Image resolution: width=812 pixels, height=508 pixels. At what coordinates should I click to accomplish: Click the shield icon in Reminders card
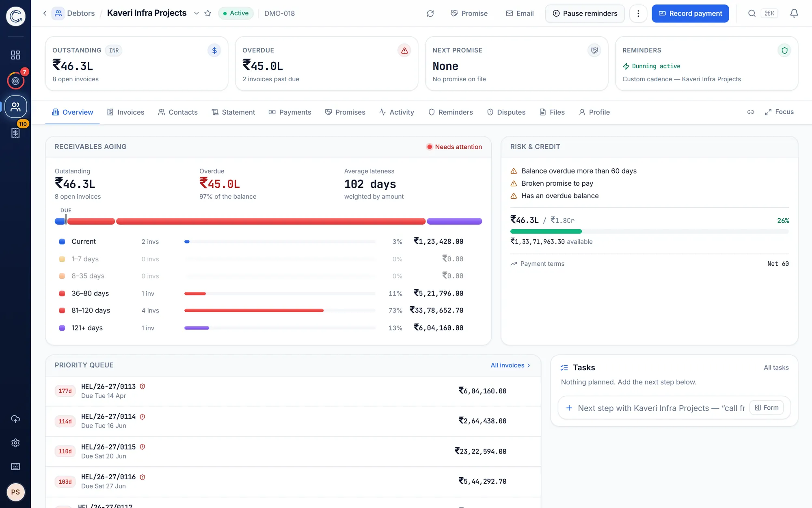(x=784, y=50)
